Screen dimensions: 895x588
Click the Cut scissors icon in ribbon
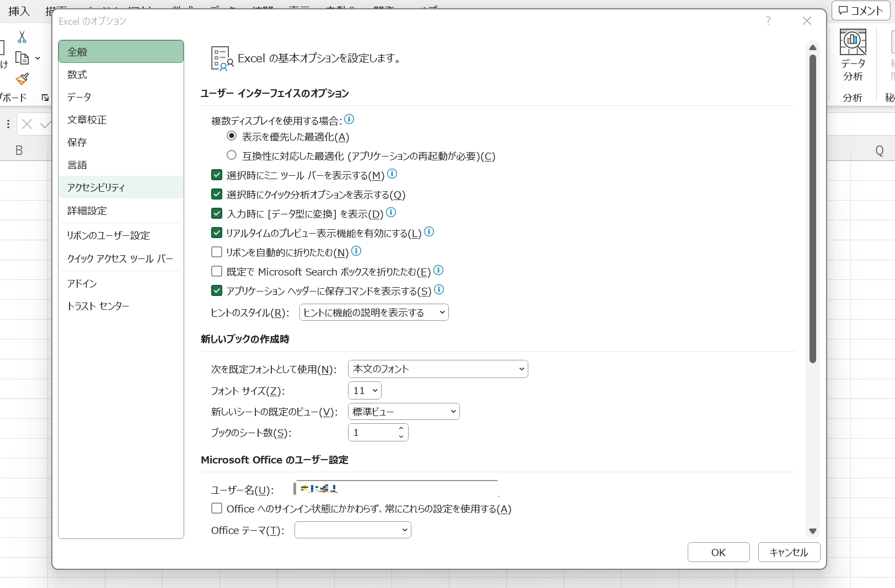[22, 37]
